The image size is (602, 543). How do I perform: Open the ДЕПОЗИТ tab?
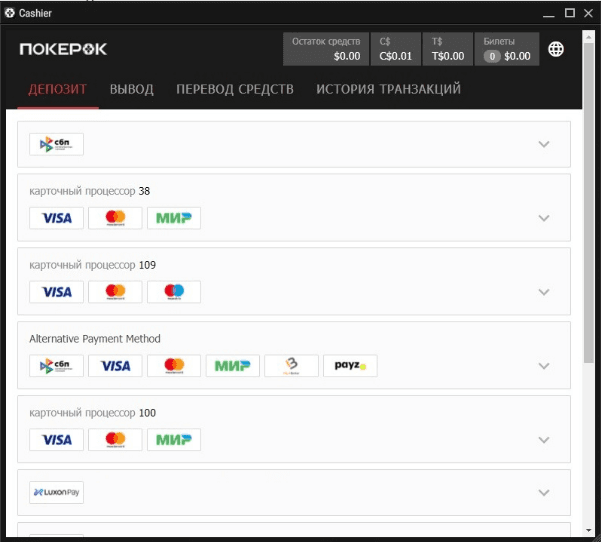(58, 89)
